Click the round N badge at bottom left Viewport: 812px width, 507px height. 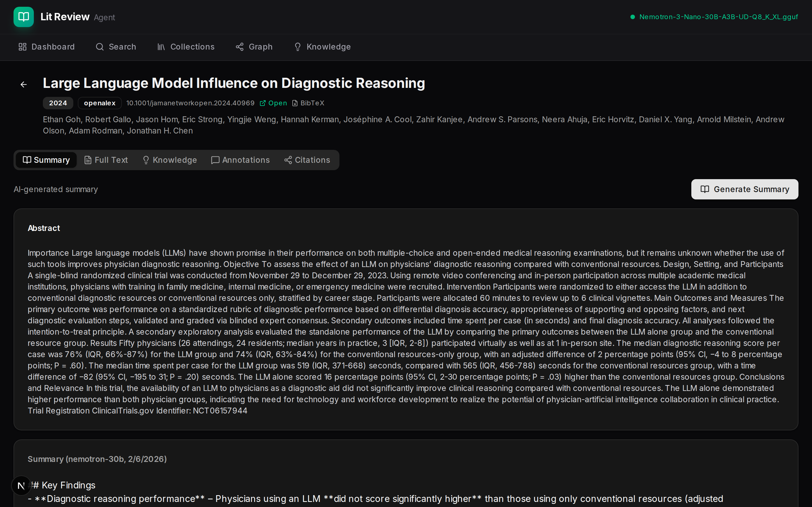click(x=21, y=485)
